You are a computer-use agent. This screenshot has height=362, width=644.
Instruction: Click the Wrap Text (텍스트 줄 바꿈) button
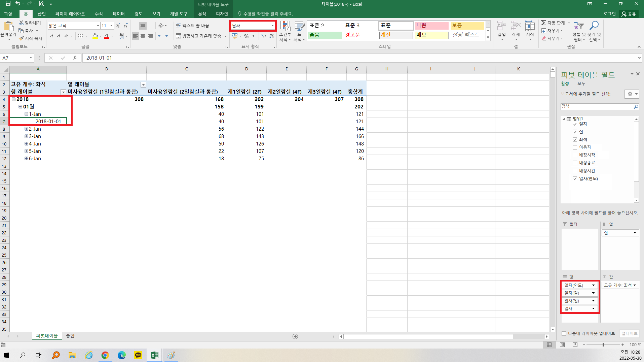point(192,26)
